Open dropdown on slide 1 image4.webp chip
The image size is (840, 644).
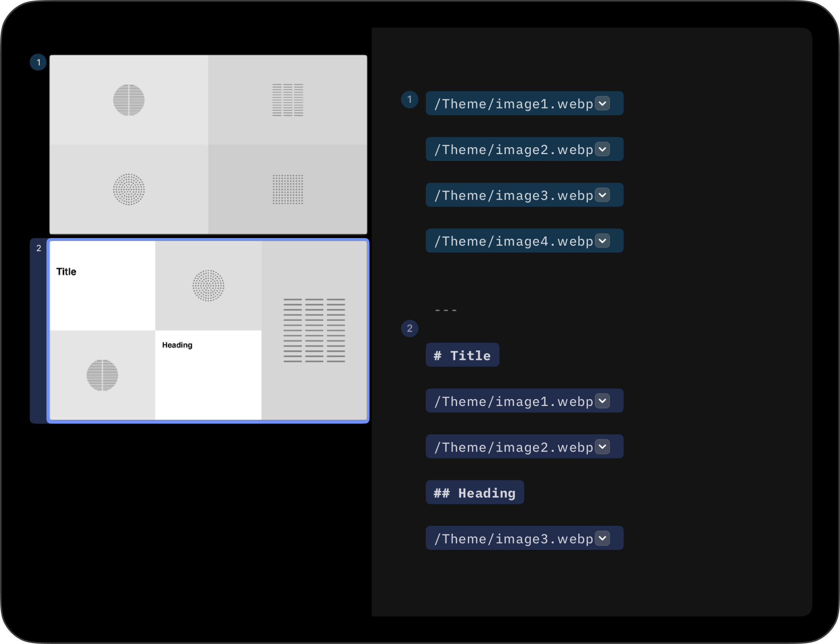(x=602, y=241)
